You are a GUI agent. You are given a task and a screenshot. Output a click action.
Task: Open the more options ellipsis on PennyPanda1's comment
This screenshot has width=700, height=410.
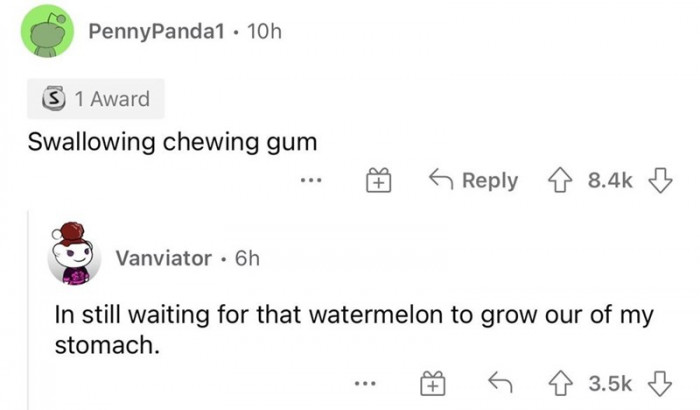pyautogui.click(x=310, y=181)
